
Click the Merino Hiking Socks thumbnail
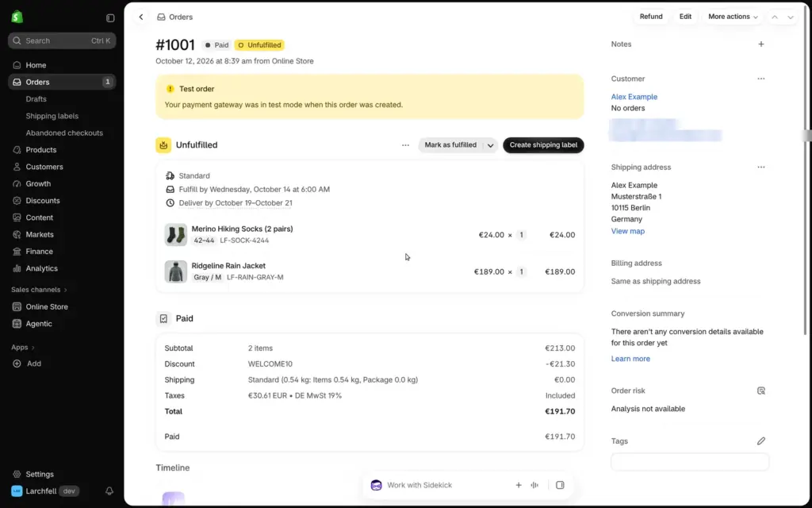175,235
